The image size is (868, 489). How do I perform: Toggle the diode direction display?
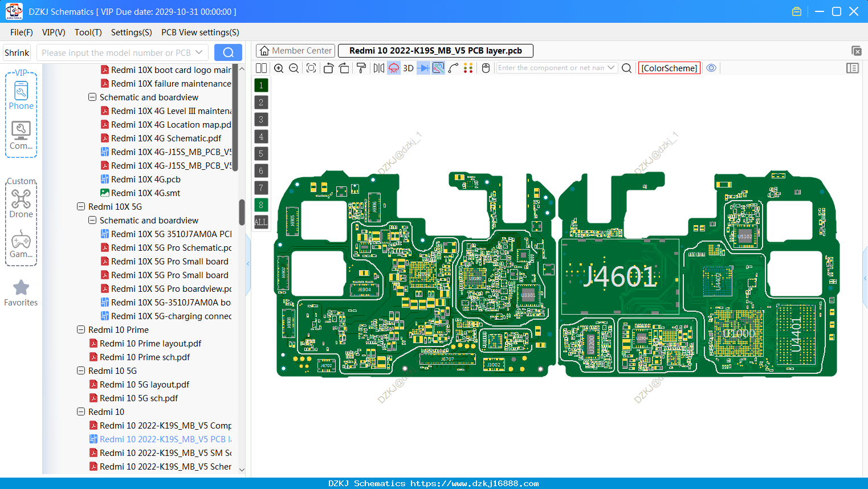[423, 68]
